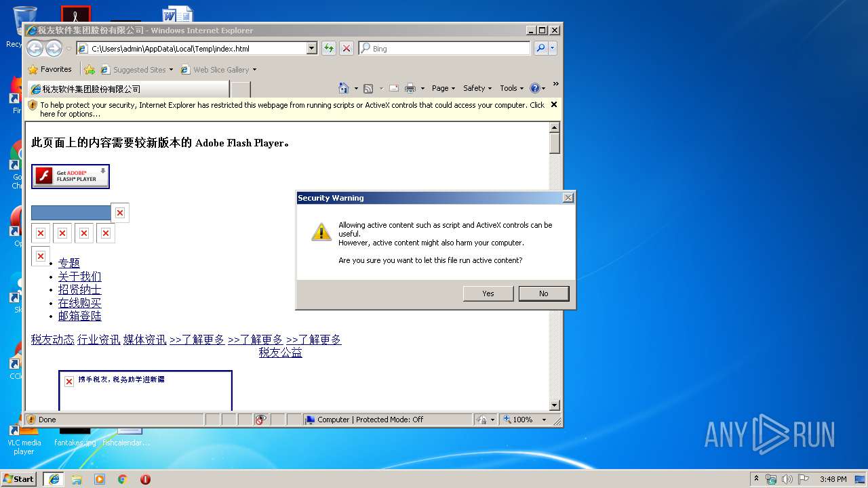
Task: Click the information bar security message
Action: click(292, 109)
